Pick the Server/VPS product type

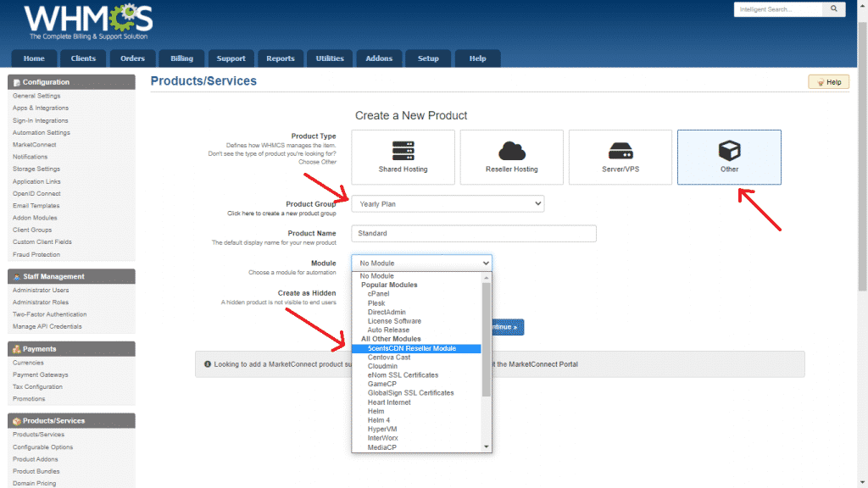click(620, 157)
